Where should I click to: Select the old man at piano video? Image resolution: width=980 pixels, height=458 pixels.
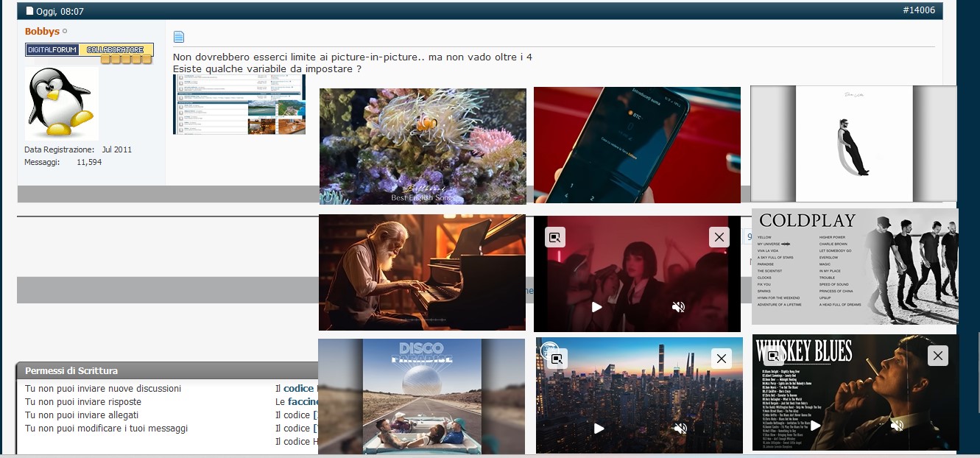click(x=422, y=272)
